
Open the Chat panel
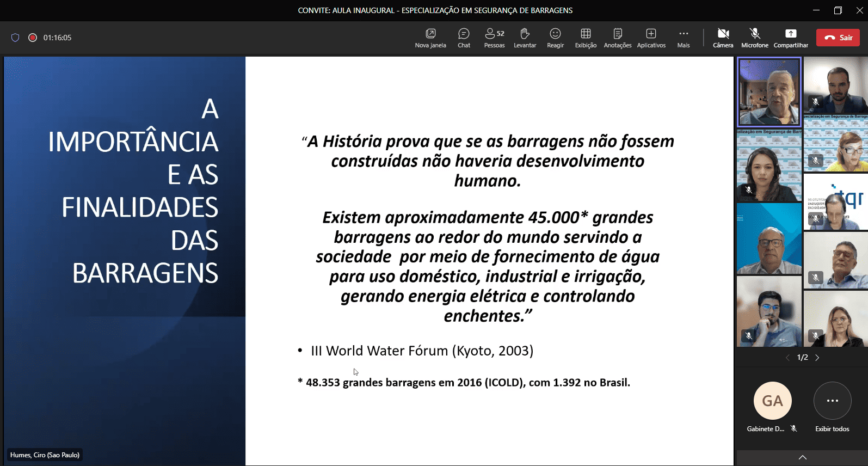point(464,38)
